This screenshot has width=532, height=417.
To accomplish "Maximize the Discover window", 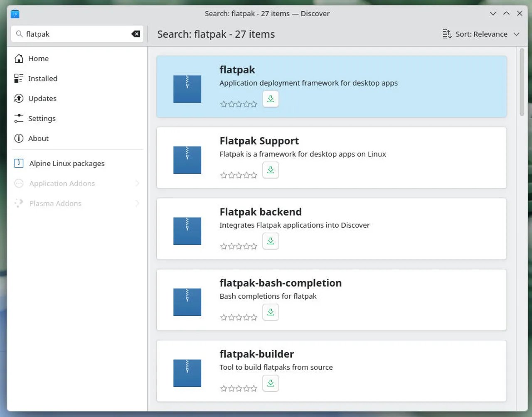I will pos(506,14).
